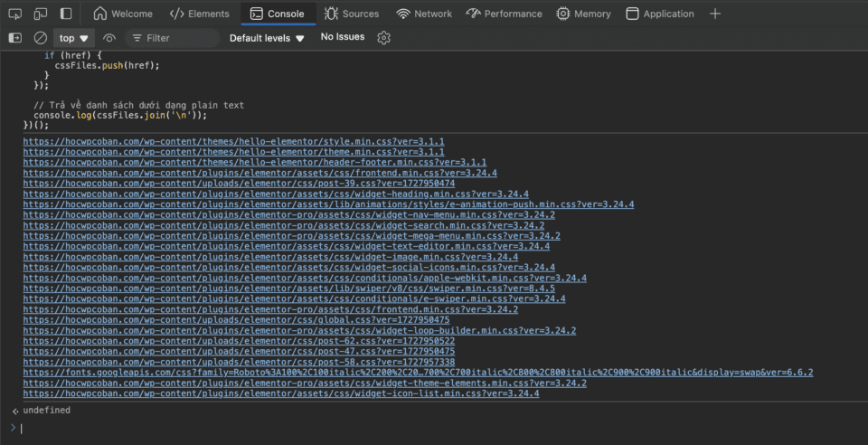Clear the console output
This screenshot has height=445, width=868.
click(41, 38)
